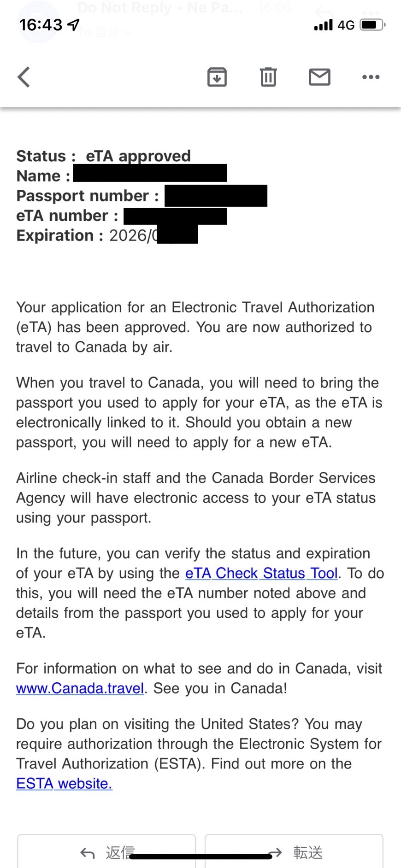The image size is (401, 868).
Task: Tap the cellular signal bars indicator
Action: point(323,25)
